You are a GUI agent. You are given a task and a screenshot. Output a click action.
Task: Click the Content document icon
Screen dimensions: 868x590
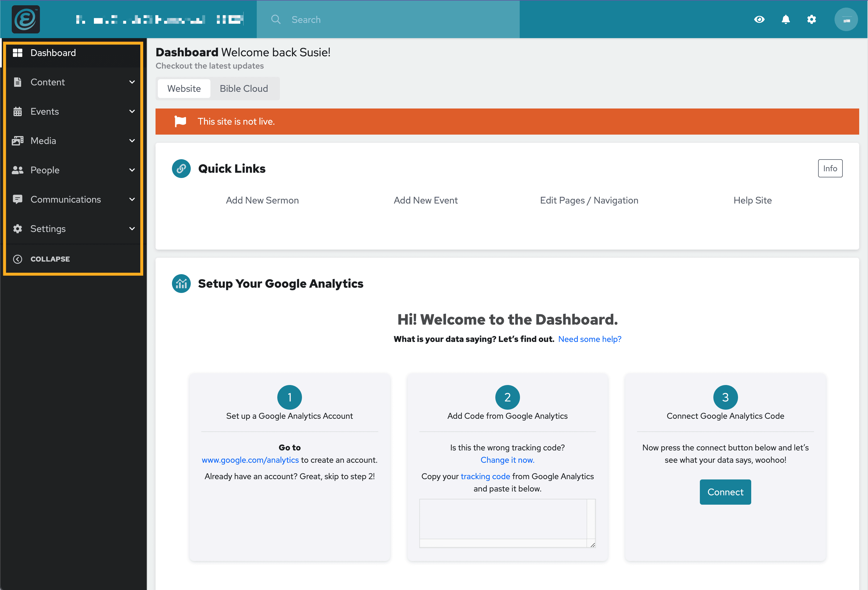click(18, 82)
